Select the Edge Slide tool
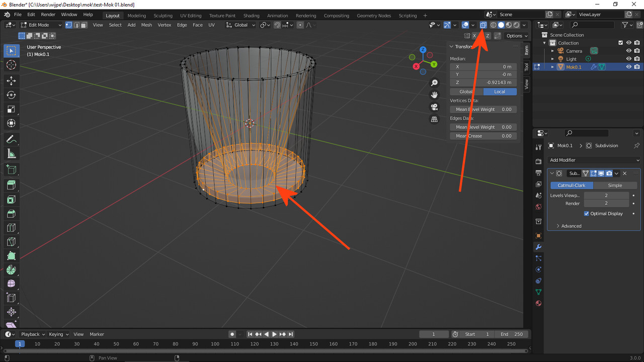 (12, 298)
